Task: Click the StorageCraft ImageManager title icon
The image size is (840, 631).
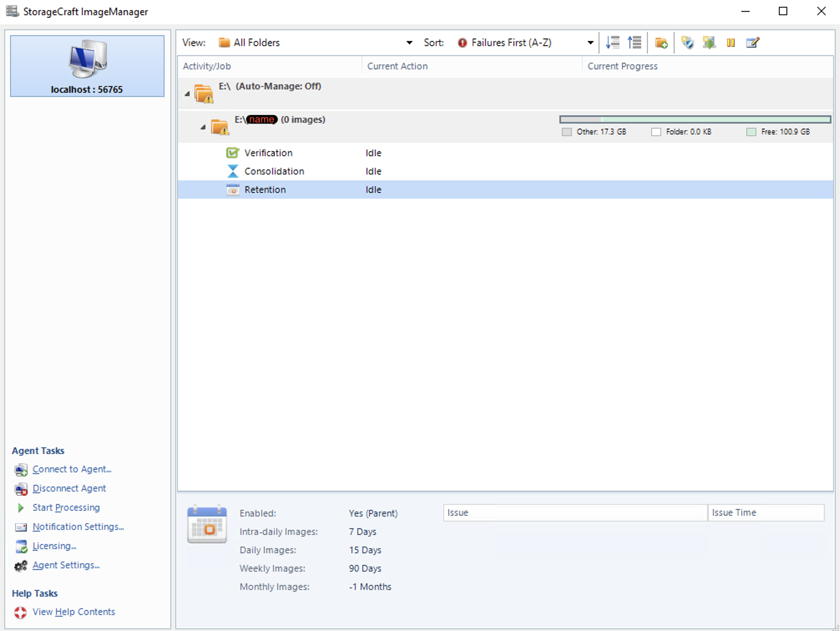Action: tap(13, 11)
